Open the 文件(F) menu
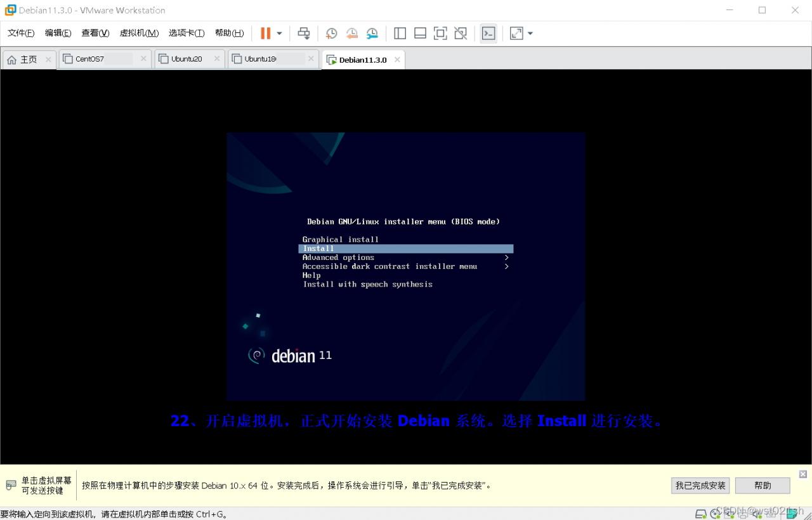Image resolution: width=812 pixels, height=520 pixels. [x=21, y=33]
